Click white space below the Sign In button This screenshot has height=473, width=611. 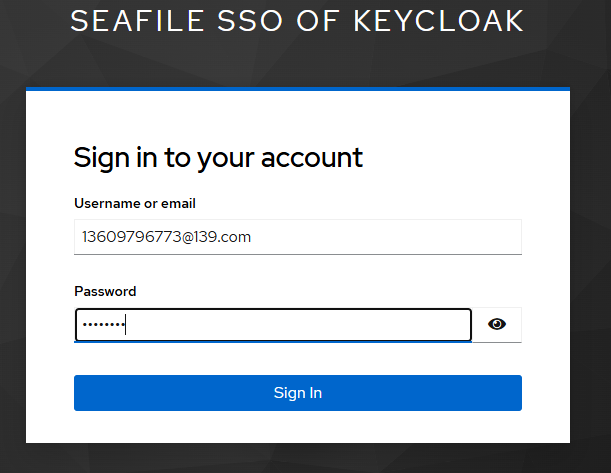[298, 427]
